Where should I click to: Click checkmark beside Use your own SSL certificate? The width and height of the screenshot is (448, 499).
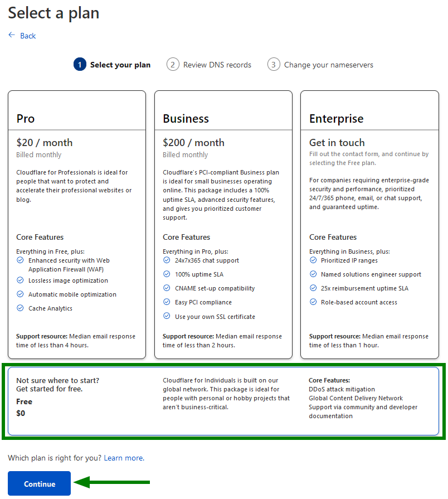(167, 316)
